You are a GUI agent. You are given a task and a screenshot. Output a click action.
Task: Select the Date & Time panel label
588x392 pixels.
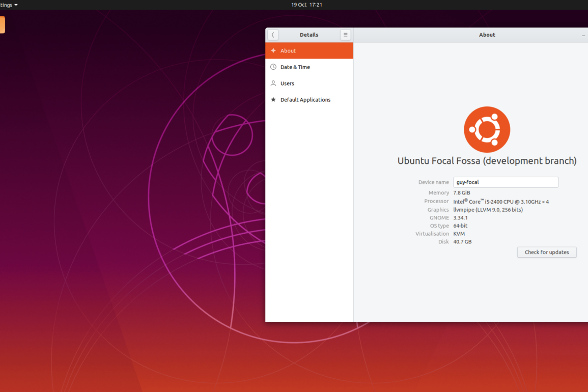pos(295,67)
